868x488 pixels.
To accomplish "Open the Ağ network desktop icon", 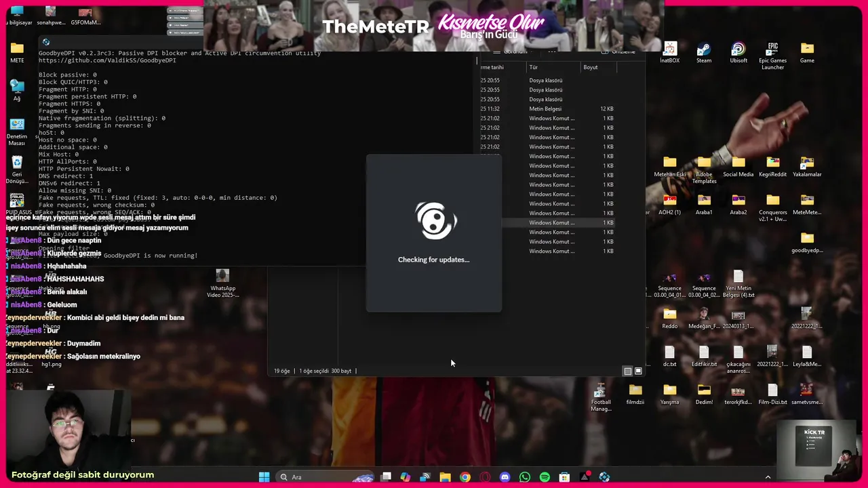I will click(17, 91).
